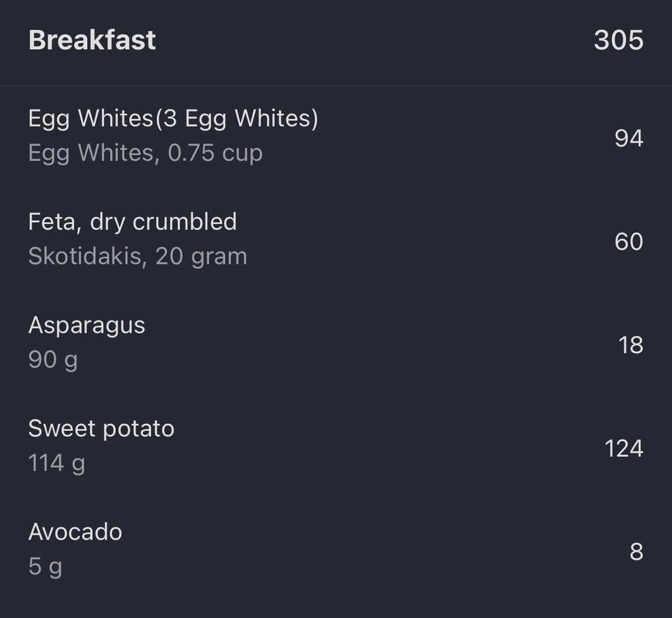Select the 90 g serving size
The width and height of the screenshot is (672, 618).
pyautogui.click(x=53, y=360)
